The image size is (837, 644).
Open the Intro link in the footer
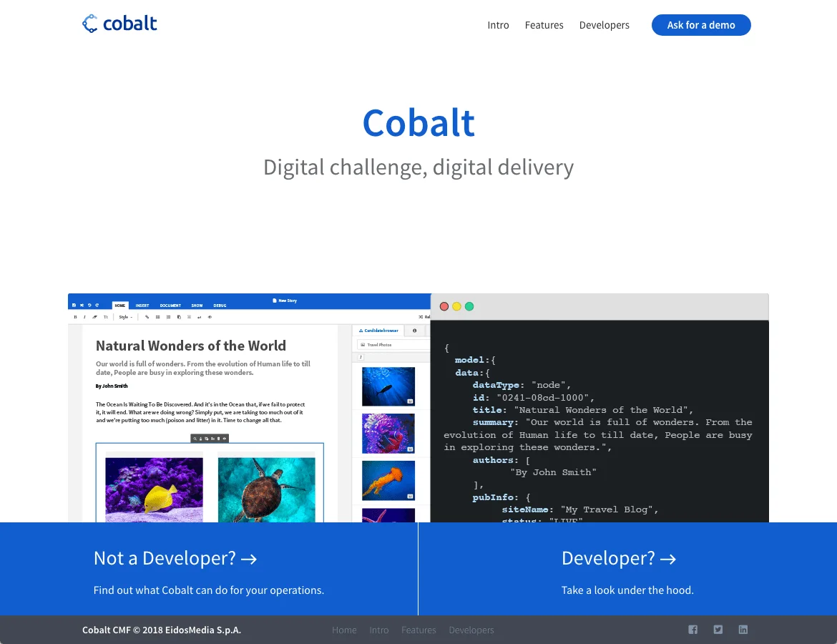tap(379, 630)
